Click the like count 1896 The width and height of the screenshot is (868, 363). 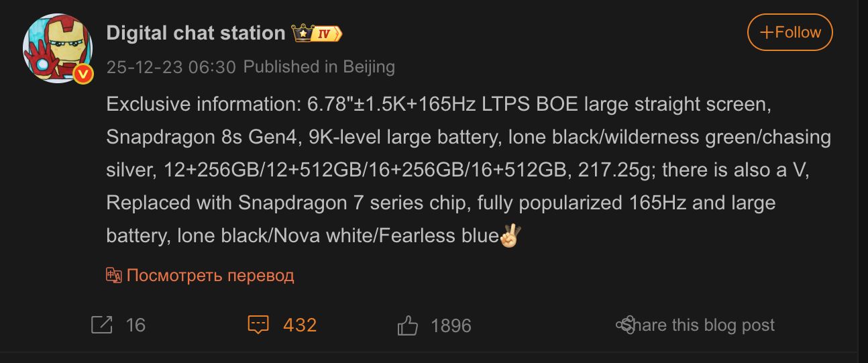451,326
